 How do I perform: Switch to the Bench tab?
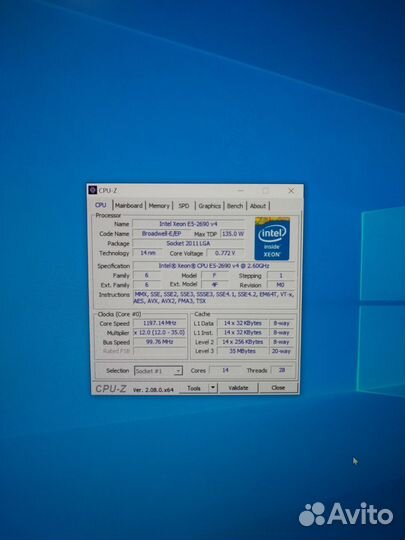pyautogui.click(x=235, y=206)
